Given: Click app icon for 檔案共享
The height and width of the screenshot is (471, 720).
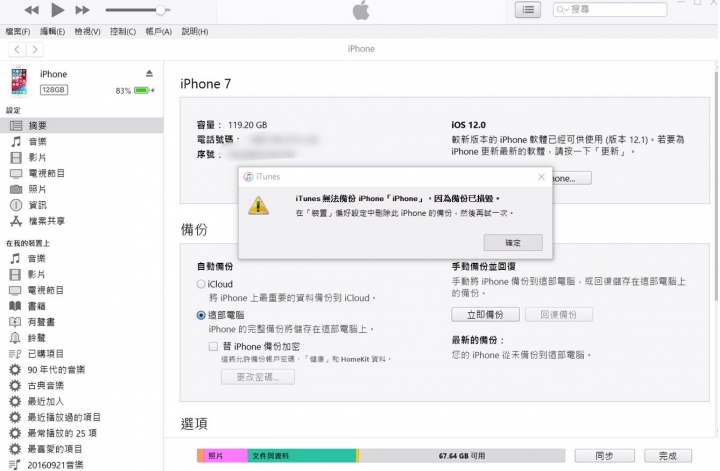Looking at the screenshot, I should click(x=16, y=221).
